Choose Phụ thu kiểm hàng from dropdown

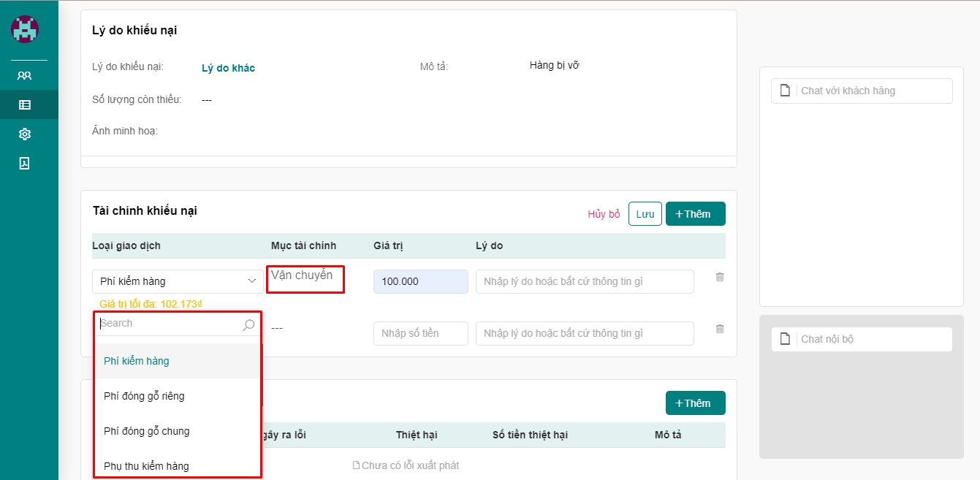point(146,465)
